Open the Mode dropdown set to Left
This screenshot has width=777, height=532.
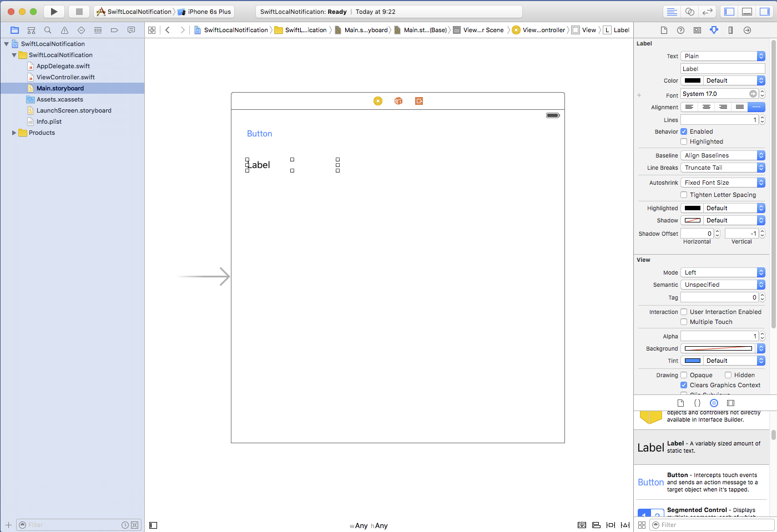[x=722, y=272]
